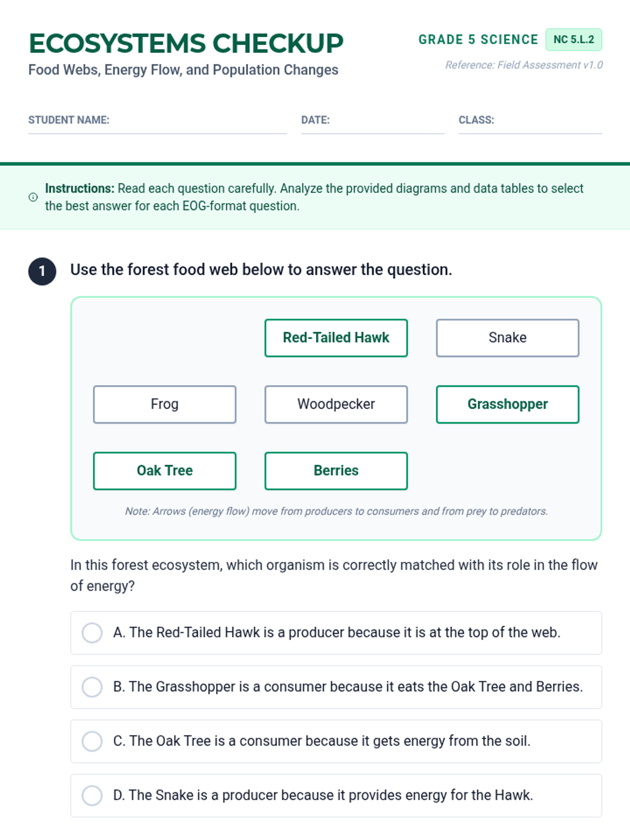Screen dimensions: 630x840
Task: Select answer D about the Snake
Action: pos(336,795)
